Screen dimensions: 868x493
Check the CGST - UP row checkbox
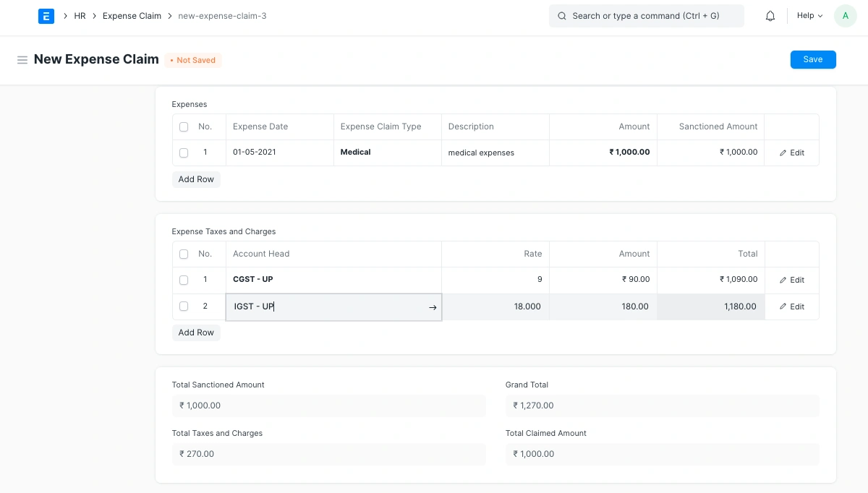[183, 280]
